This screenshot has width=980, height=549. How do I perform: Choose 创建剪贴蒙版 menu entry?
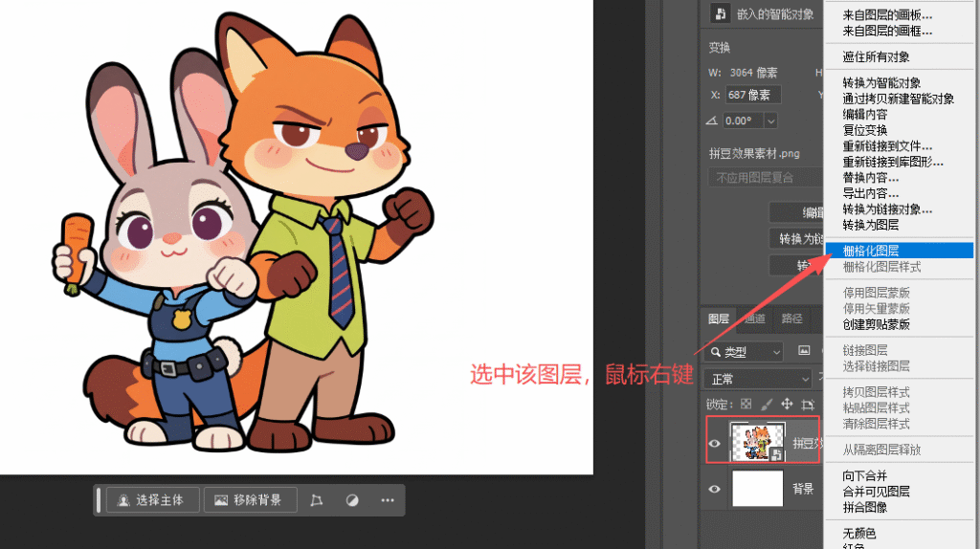tap(876, 324)
